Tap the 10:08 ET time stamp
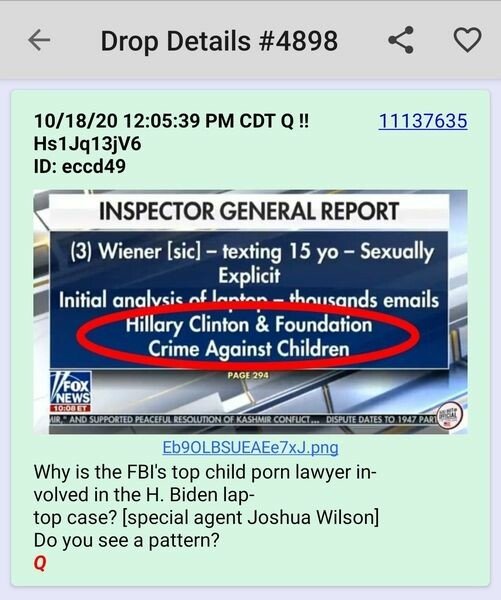The image size is (501, 600). pyautogui.click(x=70, y=408)
